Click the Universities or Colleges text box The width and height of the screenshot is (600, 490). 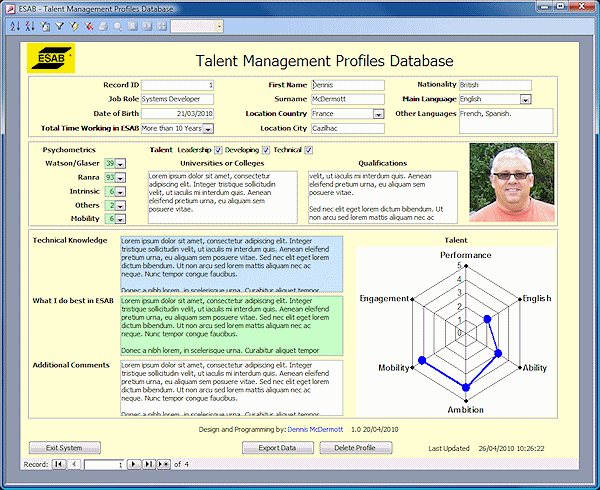pyautogui.click(x=223, y=197)
